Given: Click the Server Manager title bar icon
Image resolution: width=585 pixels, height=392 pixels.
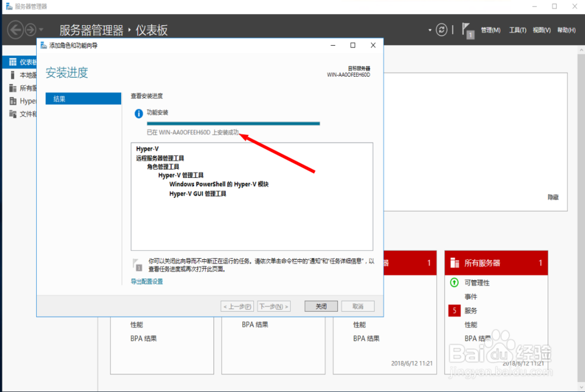Looking at the screenshot, I should [9, 6].
